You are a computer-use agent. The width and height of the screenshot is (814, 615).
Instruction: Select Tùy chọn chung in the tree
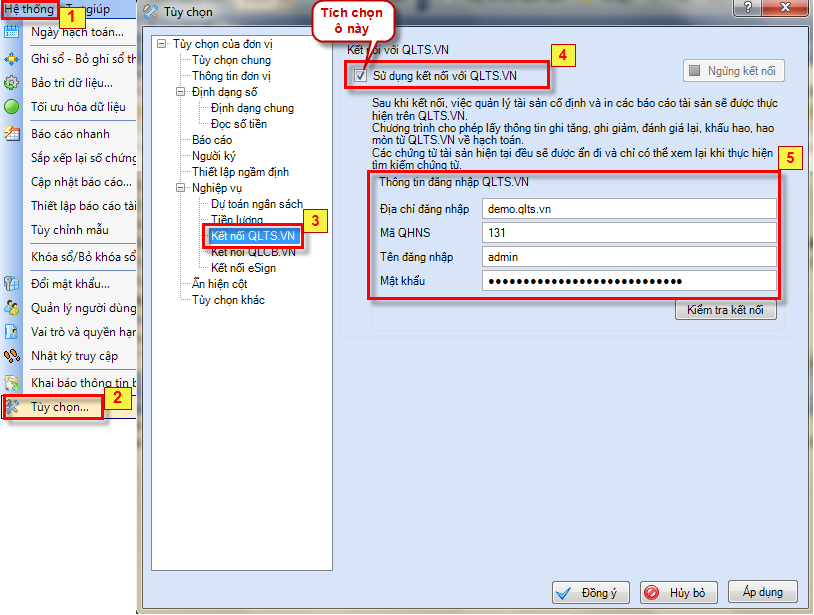pos(232,60)
